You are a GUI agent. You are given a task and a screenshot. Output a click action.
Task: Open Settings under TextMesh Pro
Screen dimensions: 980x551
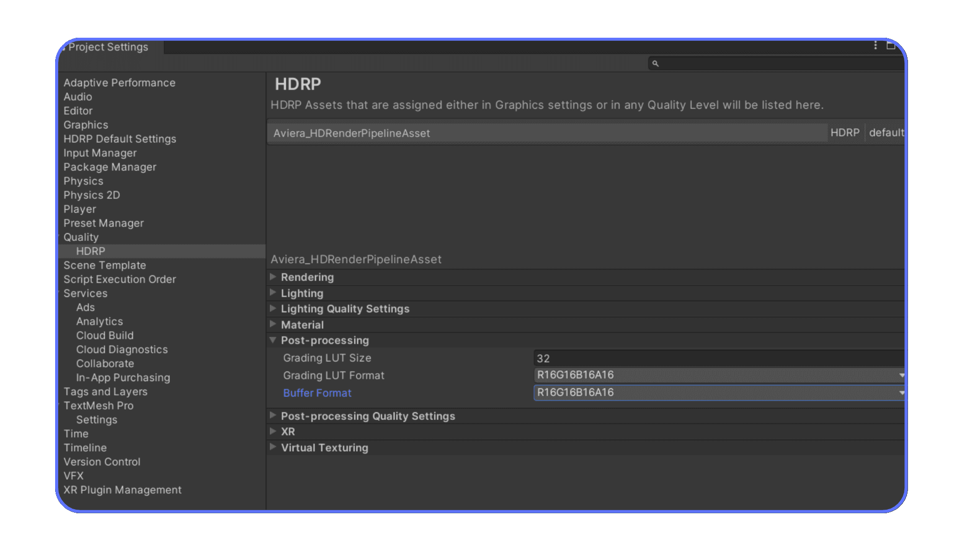96,419
